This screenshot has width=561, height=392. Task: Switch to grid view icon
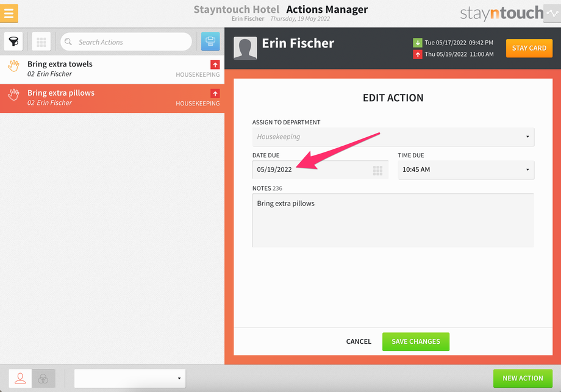41,41
